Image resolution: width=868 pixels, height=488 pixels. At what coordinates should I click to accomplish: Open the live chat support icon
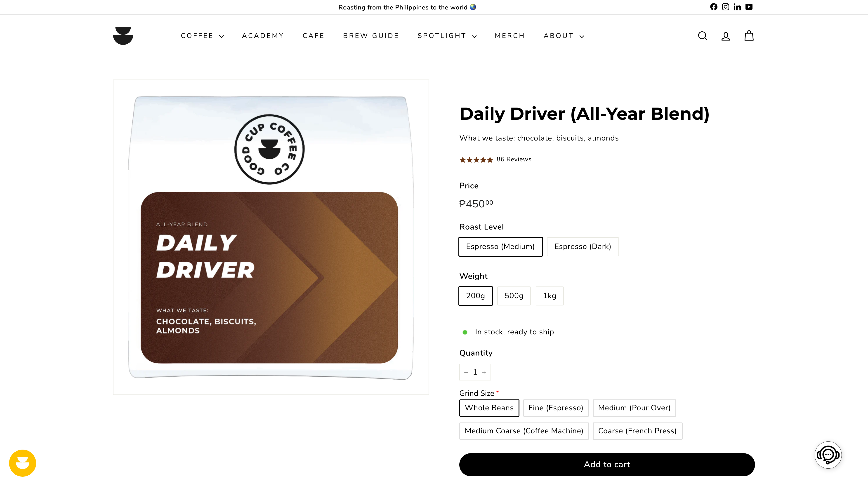[x=828, y=455]
